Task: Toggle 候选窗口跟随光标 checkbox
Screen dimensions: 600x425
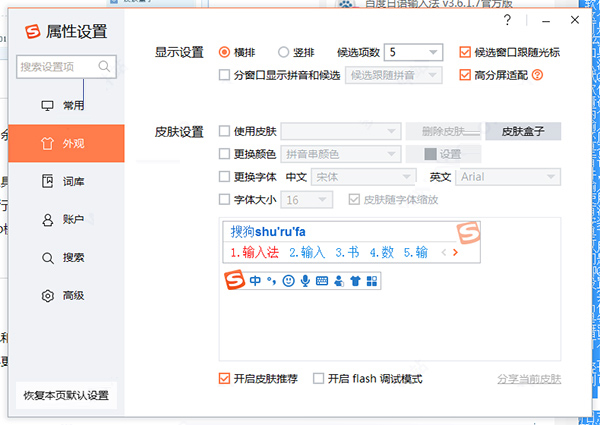Action: pyautogui.click(x=465, y=52)
